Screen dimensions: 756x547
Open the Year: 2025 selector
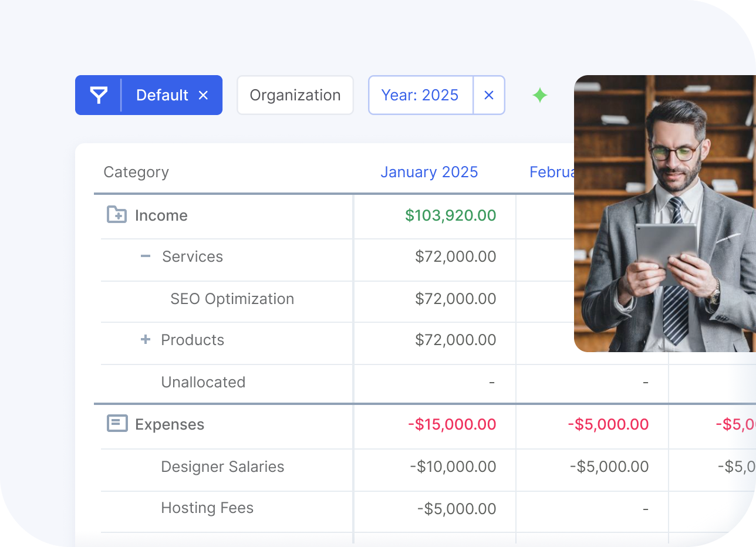pos(420,95)
